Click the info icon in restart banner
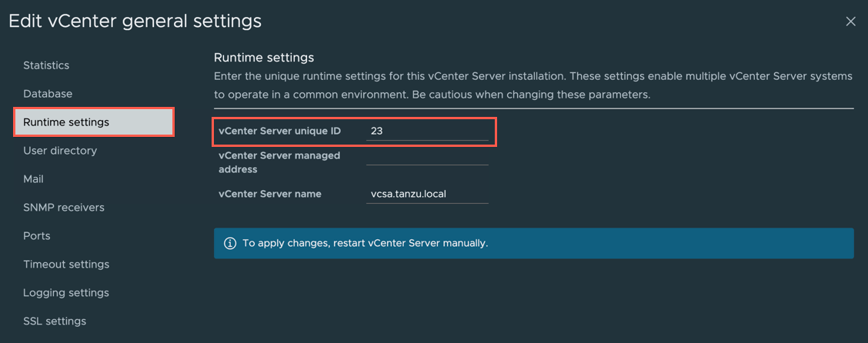Image resolution: width=868 pixels, height=343 pixels. pos(229,243)
